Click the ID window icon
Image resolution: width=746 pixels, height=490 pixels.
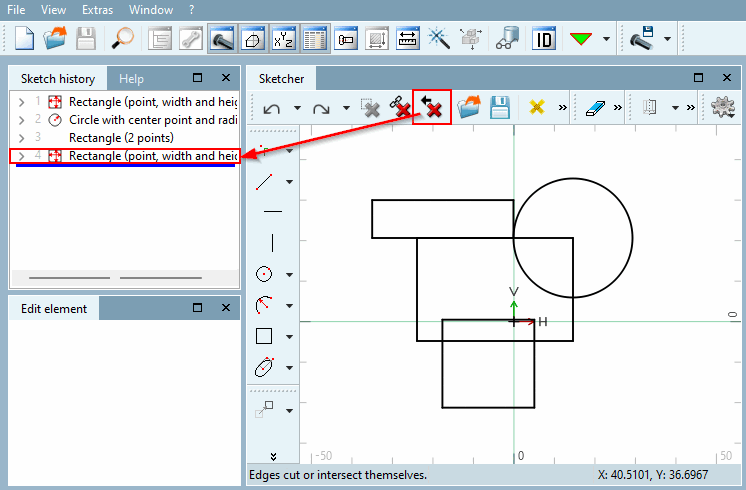click(x=543, y=39)
